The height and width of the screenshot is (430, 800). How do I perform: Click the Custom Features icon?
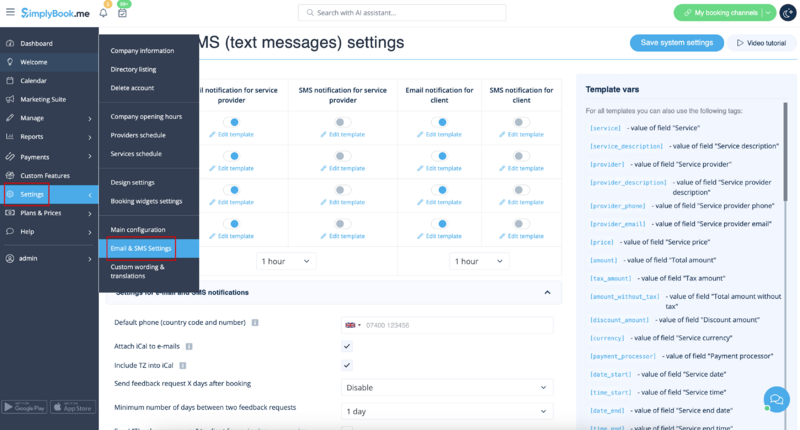(x=10, y=175)
